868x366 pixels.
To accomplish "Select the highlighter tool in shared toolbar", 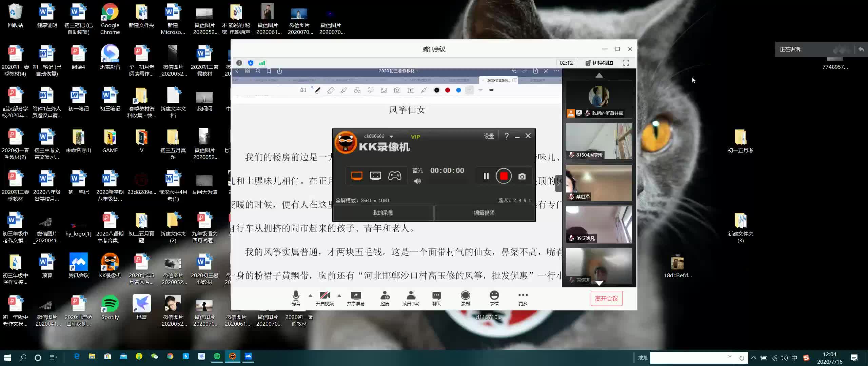I will click(344, 90).
